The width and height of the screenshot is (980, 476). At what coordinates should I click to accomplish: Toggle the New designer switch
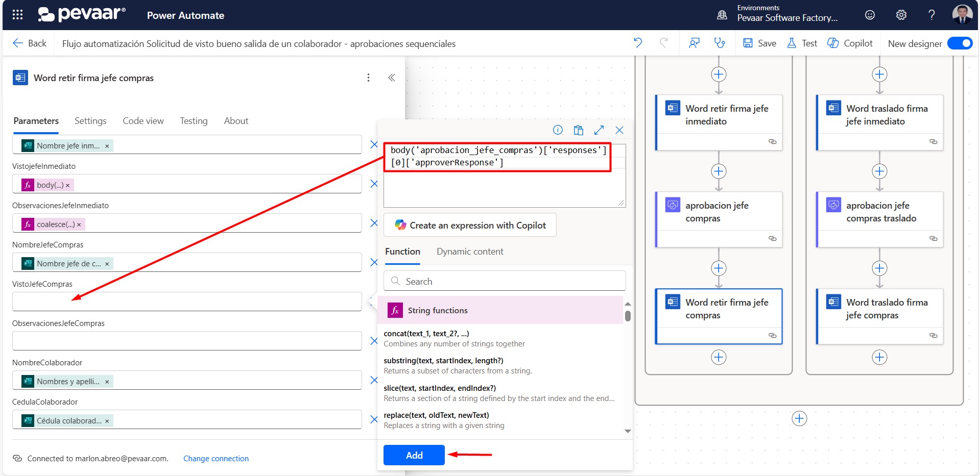coord(960,43)
